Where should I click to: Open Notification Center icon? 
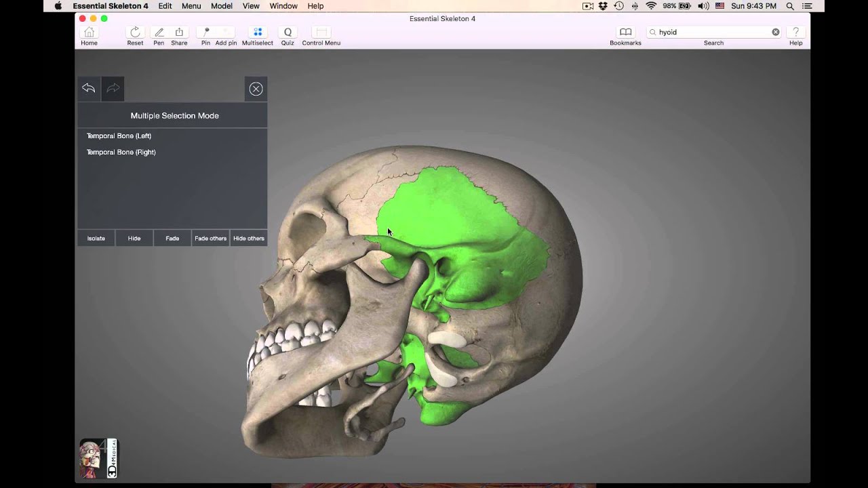pos(807,6)
